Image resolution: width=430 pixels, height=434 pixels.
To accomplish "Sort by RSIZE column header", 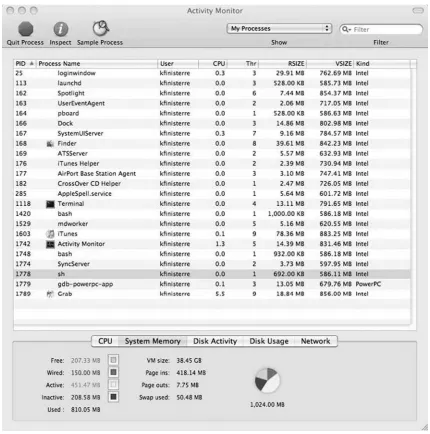I will pyautogui.click(x=283, y=64).
